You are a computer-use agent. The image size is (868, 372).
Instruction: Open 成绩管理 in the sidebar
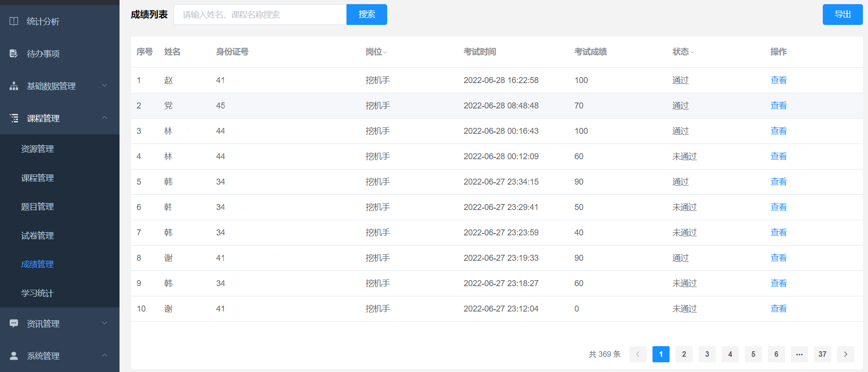[x=37, y=264]
